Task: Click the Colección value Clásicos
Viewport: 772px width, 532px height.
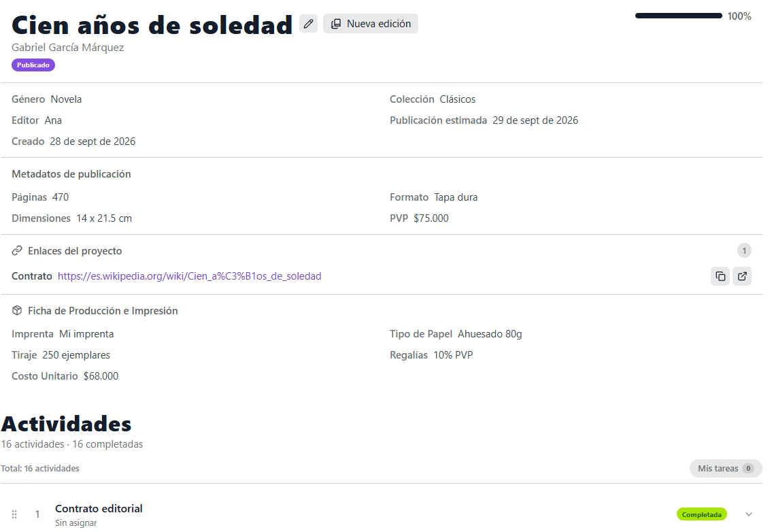Action: (457, 99)
